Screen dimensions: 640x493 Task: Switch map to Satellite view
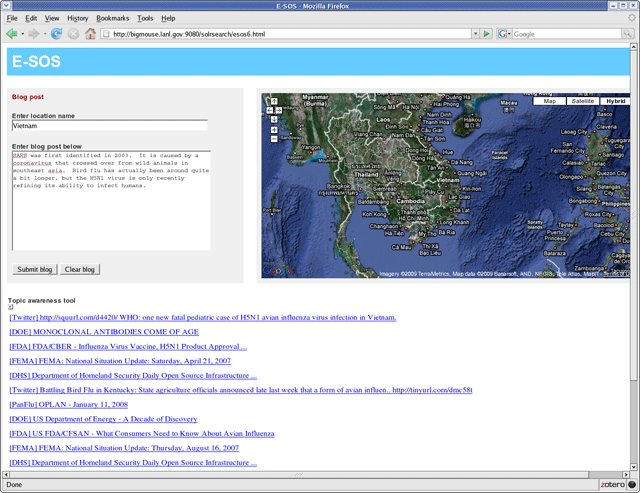pos(582,101)
